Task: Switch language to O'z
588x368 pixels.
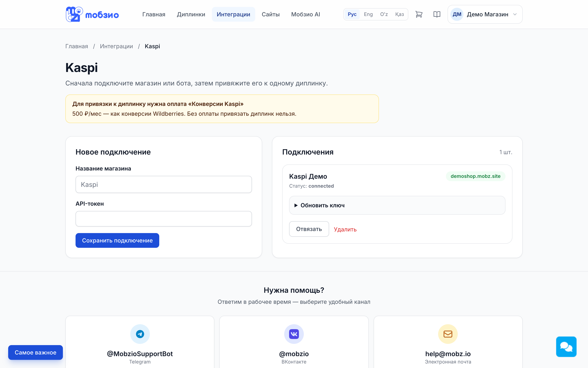Action: tap(384, 14)
